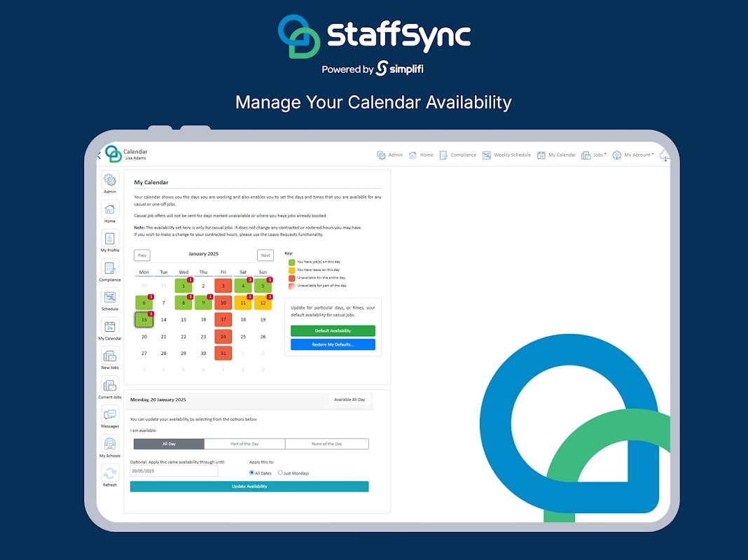Open Home in the top navigation
The width and height of the screenshot is (748, 560).
[x=421, y=155]
